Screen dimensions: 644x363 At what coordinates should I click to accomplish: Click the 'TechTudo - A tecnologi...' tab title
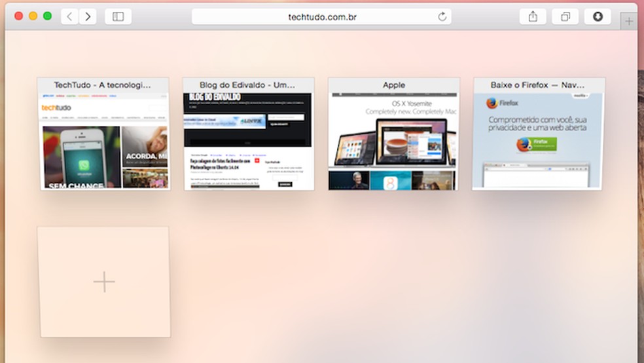click(103, 85)
